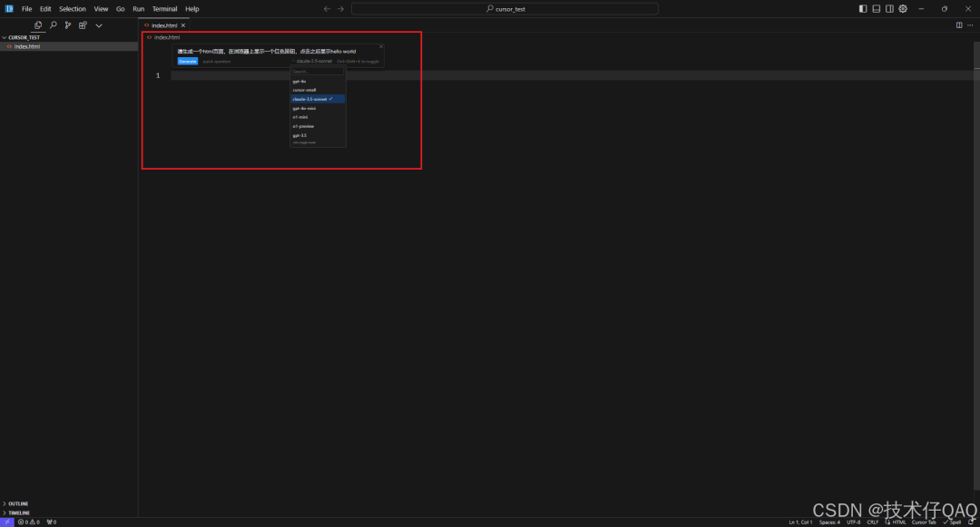
Task: Split the editor to the right
Action: point(959,25)
